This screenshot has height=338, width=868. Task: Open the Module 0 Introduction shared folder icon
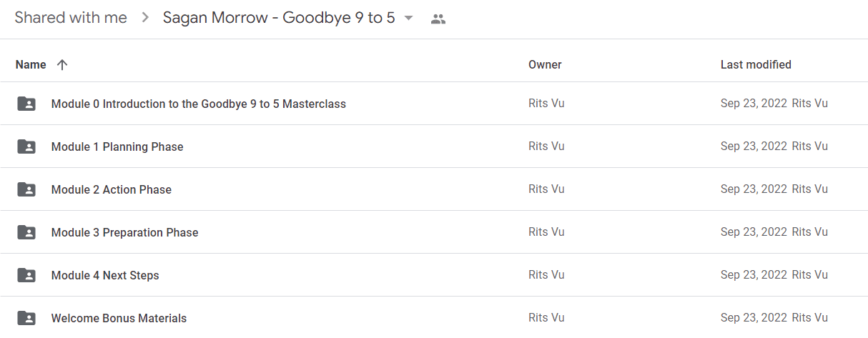pos(26,104)
